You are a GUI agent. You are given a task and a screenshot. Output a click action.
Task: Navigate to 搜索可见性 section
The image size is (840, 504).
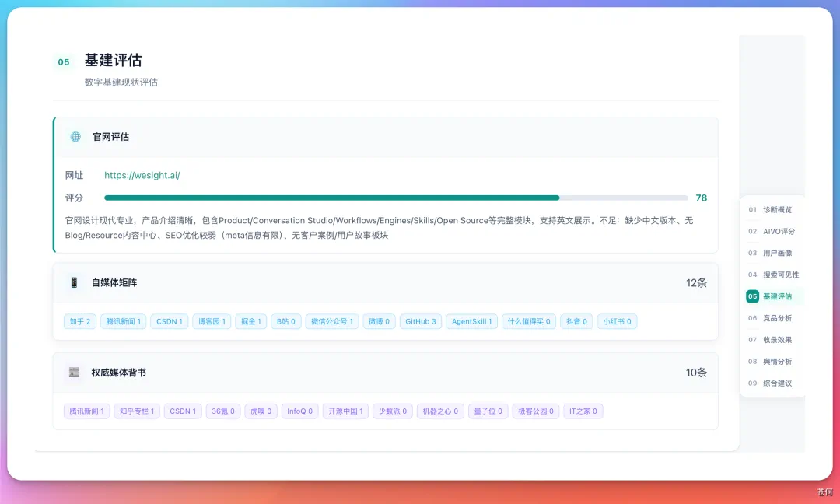[774, 275]
